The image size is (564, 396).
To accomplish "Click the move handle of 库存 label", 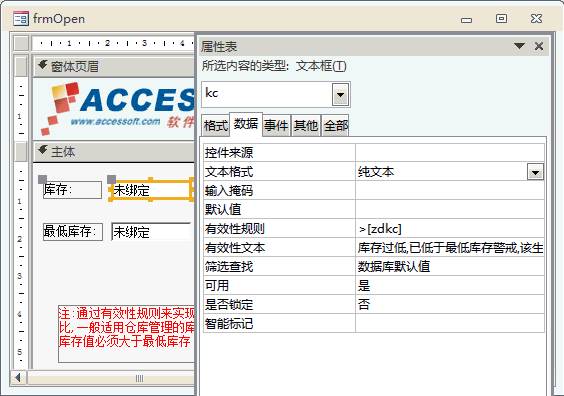I will (42, 179).
